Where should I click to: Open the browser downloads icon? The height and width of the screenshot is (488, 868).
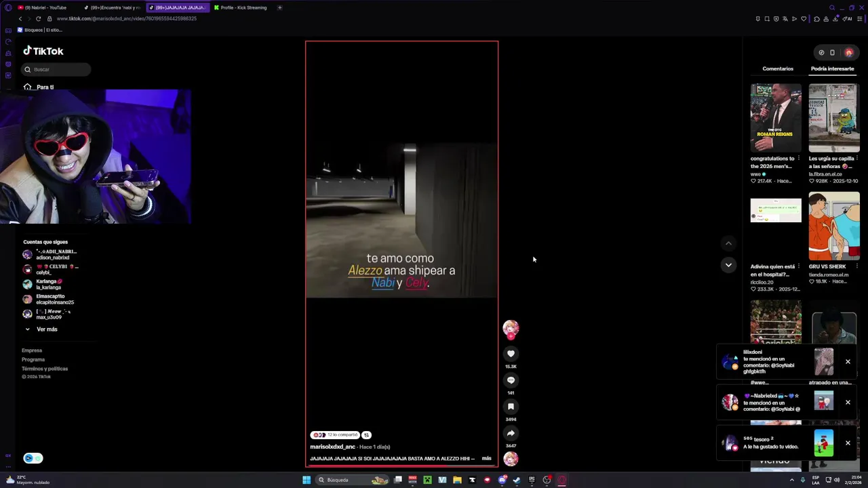click(x=836, y=18)
